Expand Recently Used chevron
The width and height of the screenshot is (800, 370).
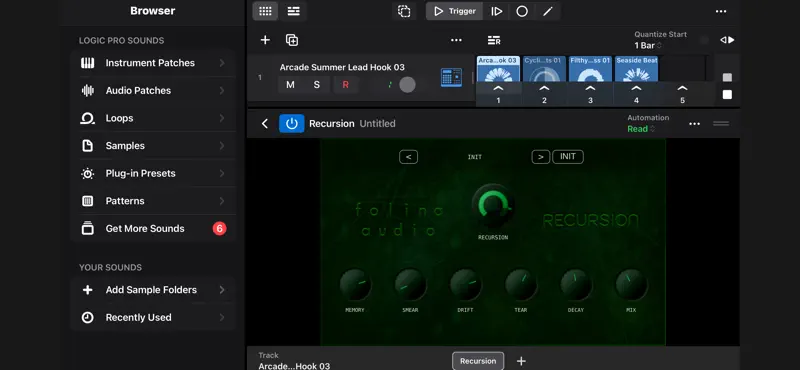[x=222, y=317]
